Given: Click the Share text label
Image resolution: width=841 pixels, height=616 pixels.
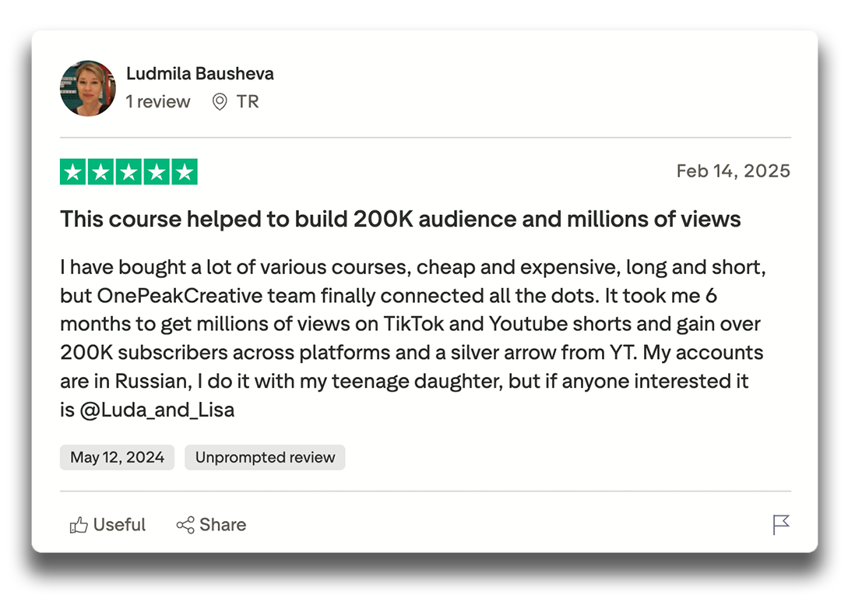Looking at the screenshot, I should [x=223, y=526].
